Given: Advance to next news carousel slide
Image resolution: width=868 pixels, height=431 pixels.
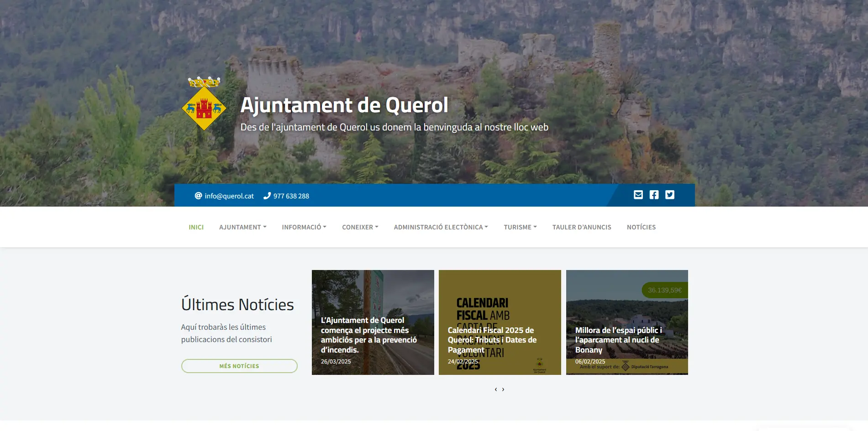Looking at the screenshot, I should pyautogui.click(x=503, y=389).
